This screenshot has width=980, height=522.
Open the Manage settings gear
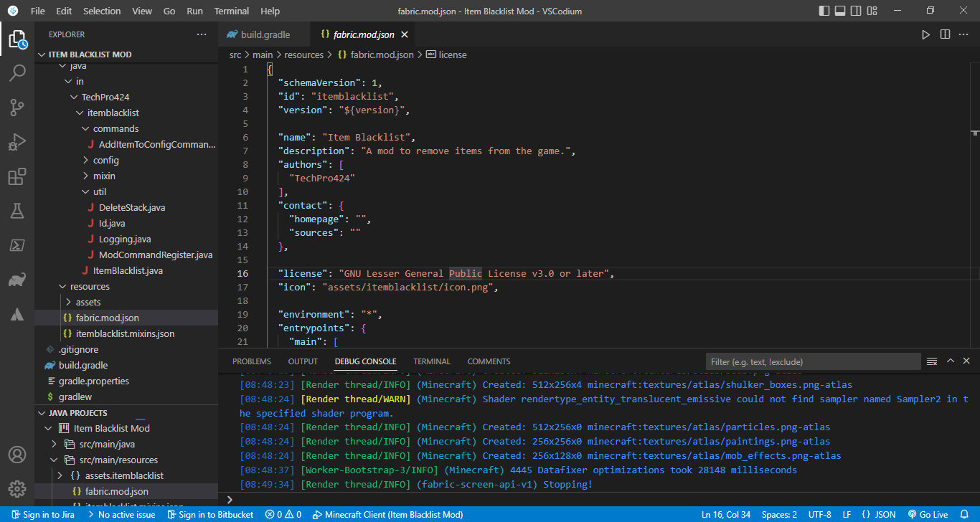(x=17, y=489)
